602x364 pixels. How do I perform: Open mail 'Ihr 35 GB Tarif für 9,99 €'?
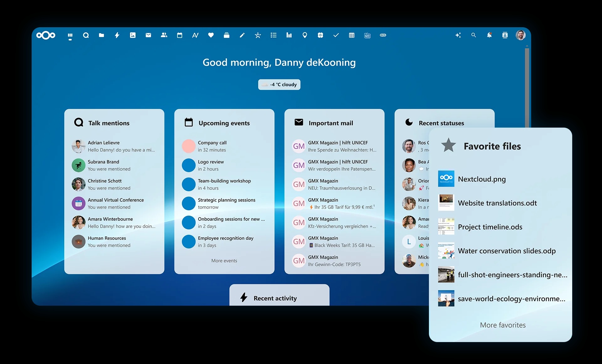click(x=334, y=204)
